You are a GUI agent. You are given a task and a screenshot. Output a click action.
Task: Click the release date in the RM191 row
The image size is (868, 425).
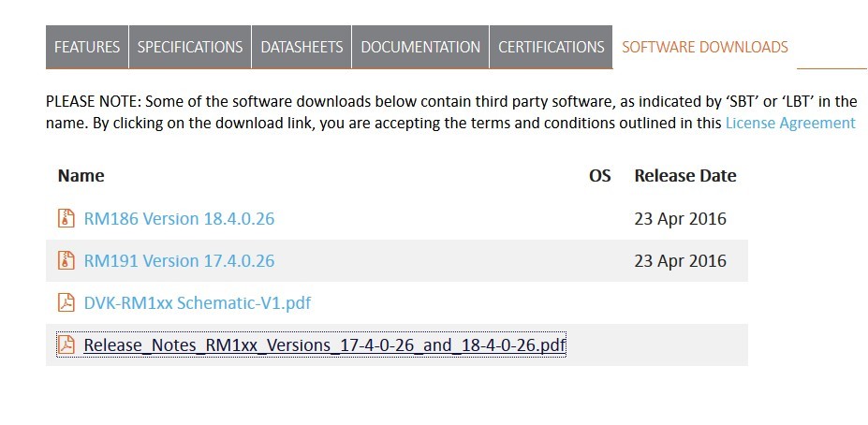681,260
